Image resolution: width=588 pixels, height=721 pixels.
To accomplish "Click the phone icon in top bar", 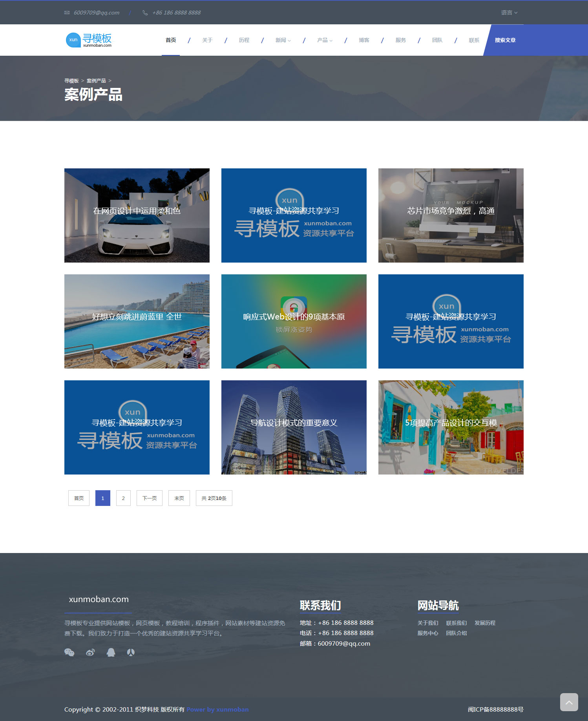I will tap(145, 13).
